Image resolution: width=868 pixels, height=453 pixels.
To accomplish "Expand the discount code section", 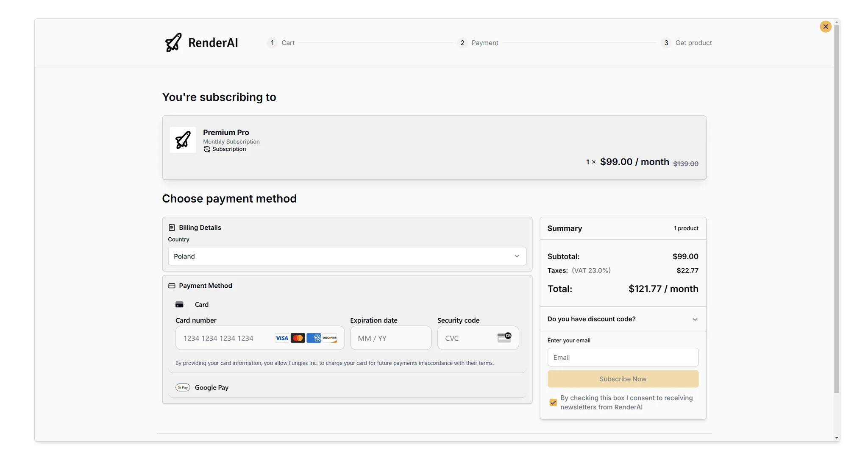I will [x=623, y=319].
